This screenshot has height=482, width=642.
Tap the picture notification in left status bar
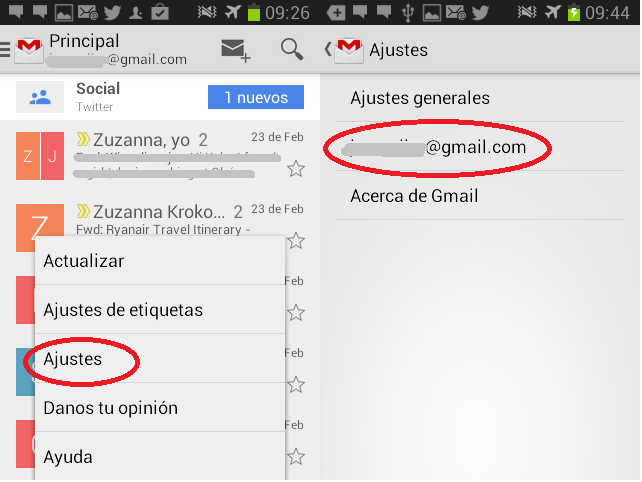coord(64,13)
